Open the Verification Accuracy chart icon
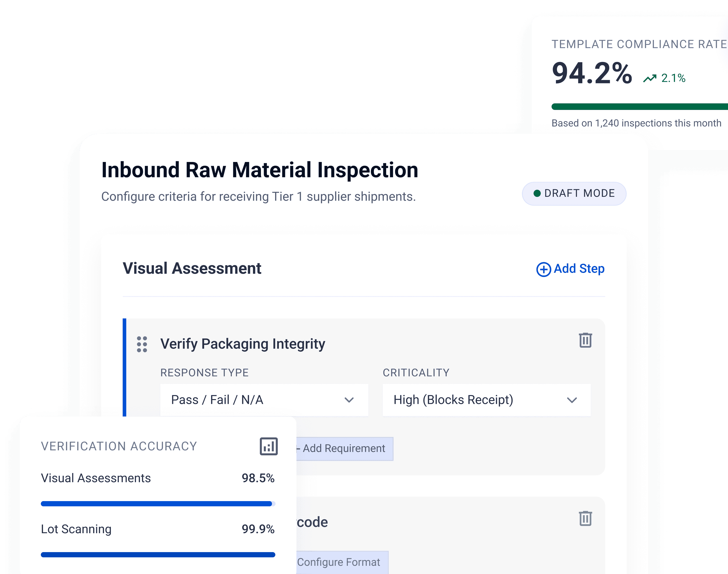This screenshot has height=574, width=728. coord(269,446)
